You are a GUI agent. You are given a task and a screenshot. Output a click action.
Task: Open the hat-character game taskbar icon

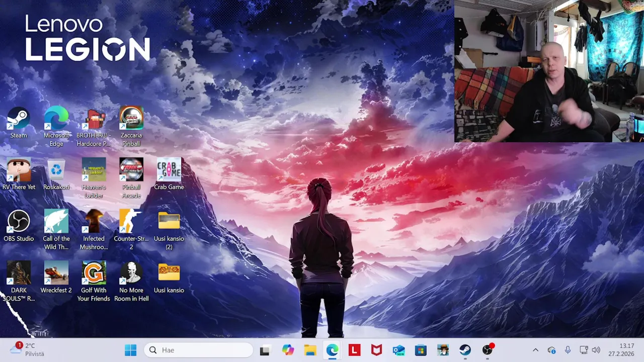443,350
